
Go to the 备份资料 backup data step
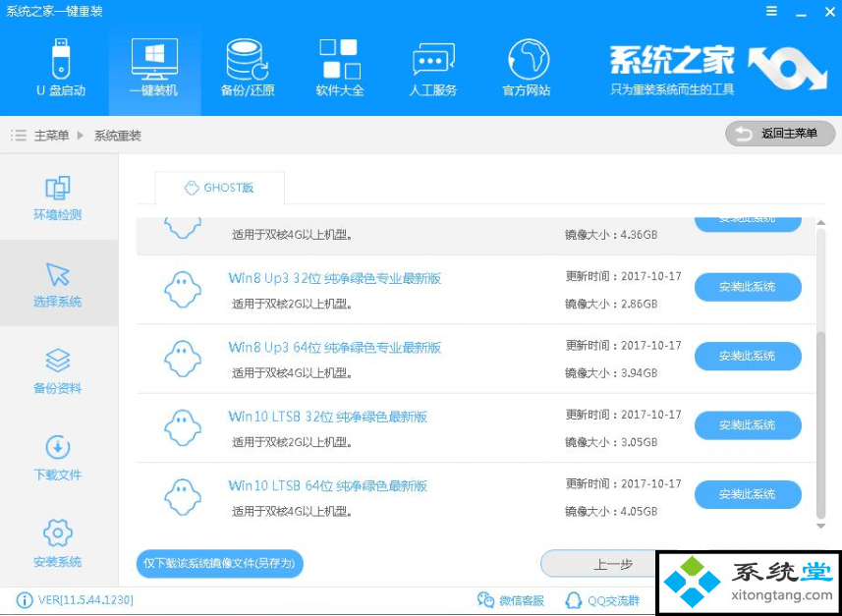[57, 371]
